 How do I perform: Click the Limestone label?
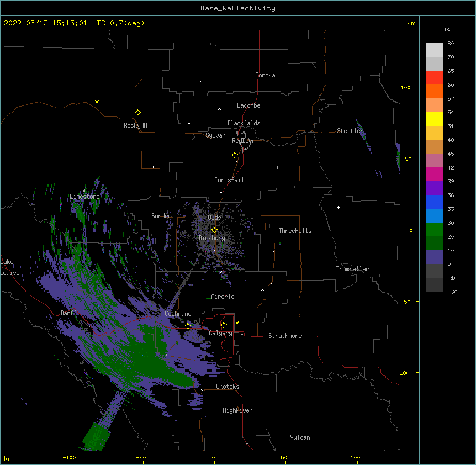[x=84, y=197]
